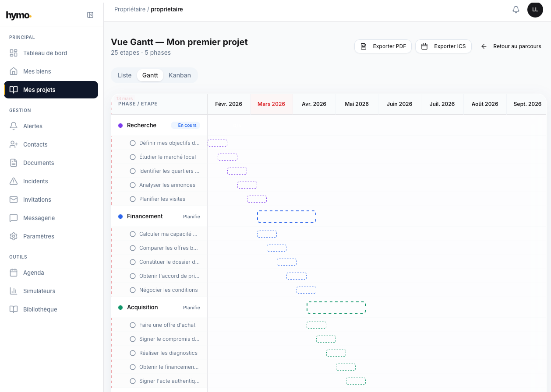Image resolution: width=551 pixels, height=392 pixels.
Task: Click the notification bell in the top bar
Action: (516, 9)
